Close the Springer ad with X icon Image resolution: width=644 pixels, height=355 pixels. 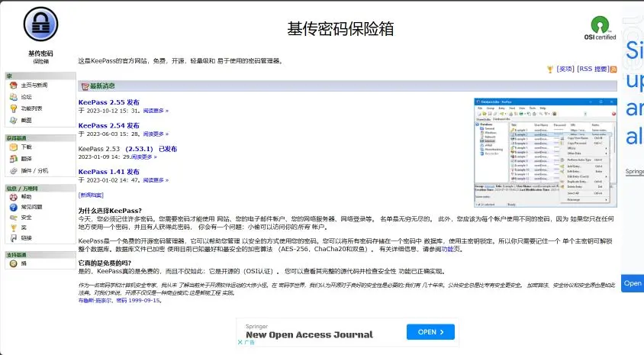240,342
